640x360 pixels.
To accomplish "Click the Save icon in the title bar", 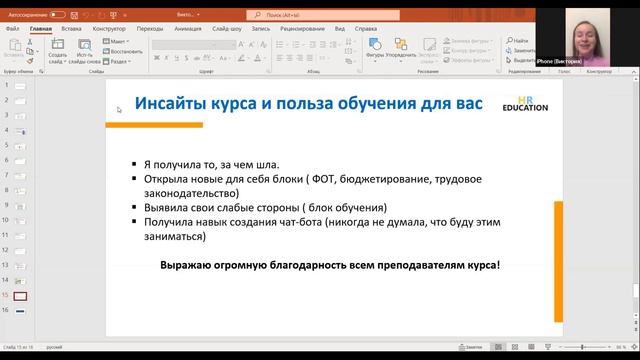I will point(74,15).
